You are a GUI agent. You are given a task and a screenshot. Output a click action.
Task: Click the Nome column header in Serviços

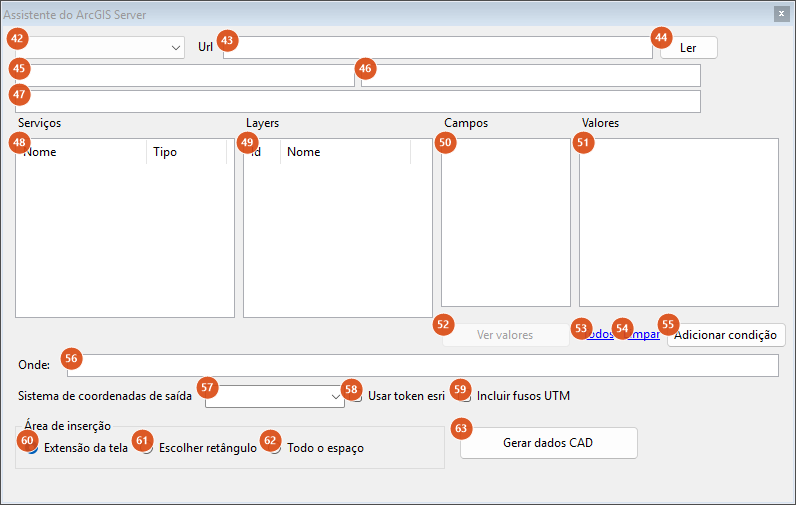point(81,152)
